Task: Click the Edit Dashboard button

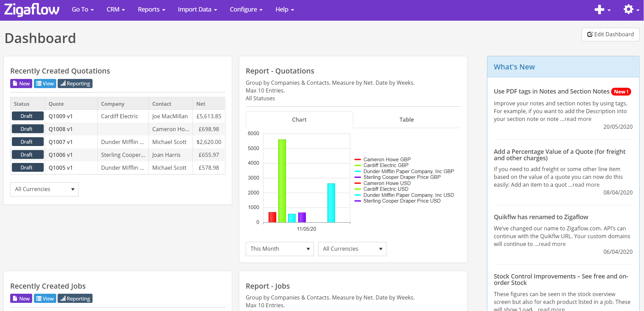Action: click(x=610, y=35)
